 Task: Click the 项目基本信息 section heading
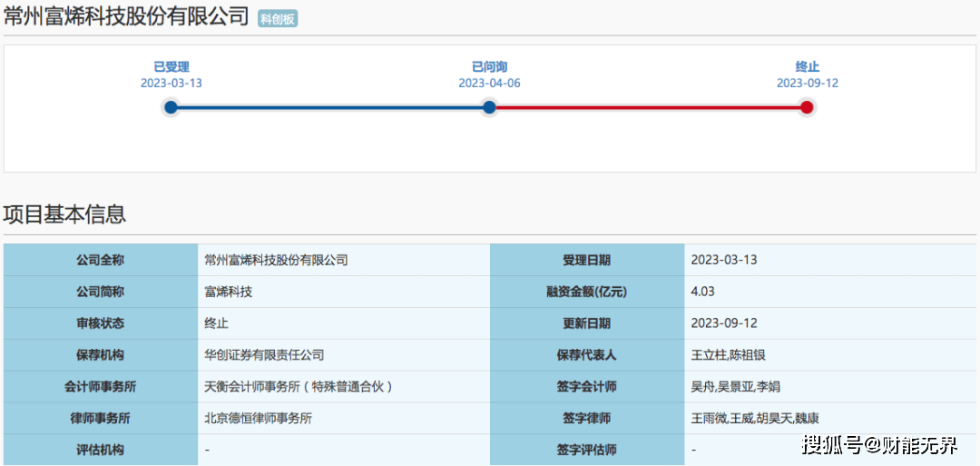[x=64, y=214]
